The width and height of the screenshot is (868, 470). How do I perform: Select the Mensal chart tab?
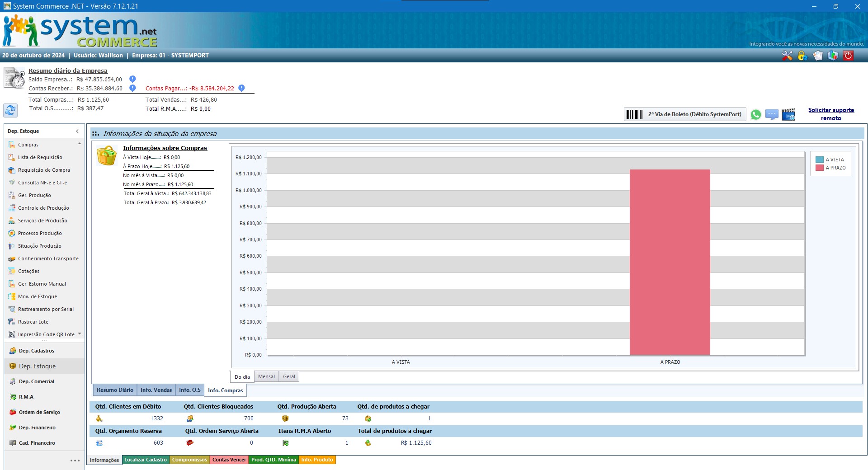pos(266,376)
